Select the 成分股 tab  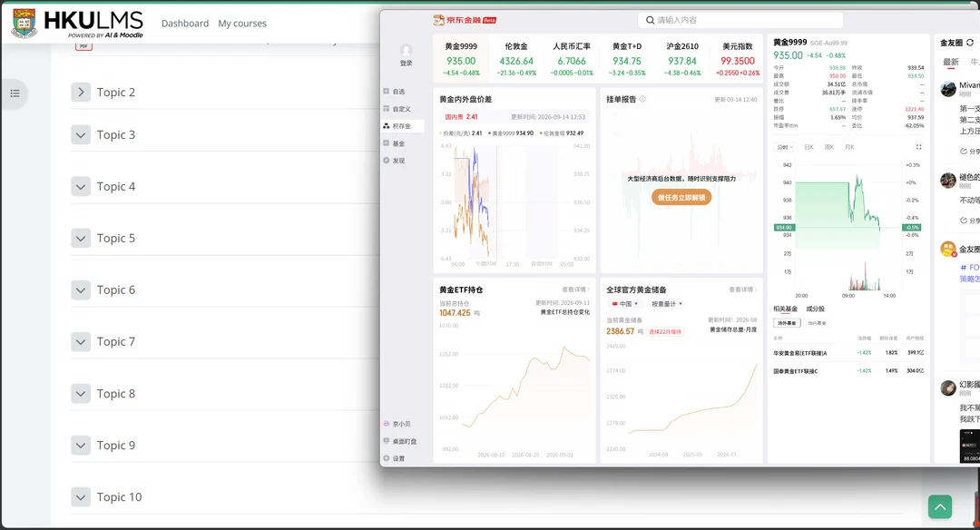pos(816,309)
